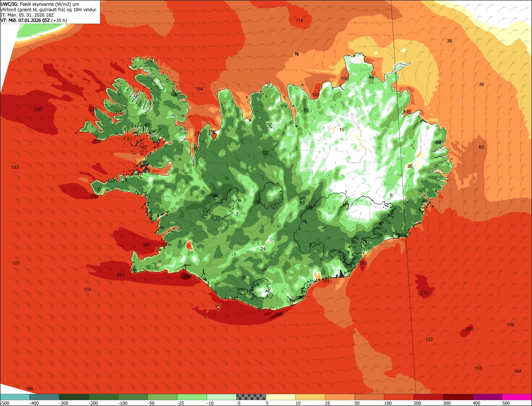
Task: Select legend swatch between -200 and -100
Action: click(103, 396)
